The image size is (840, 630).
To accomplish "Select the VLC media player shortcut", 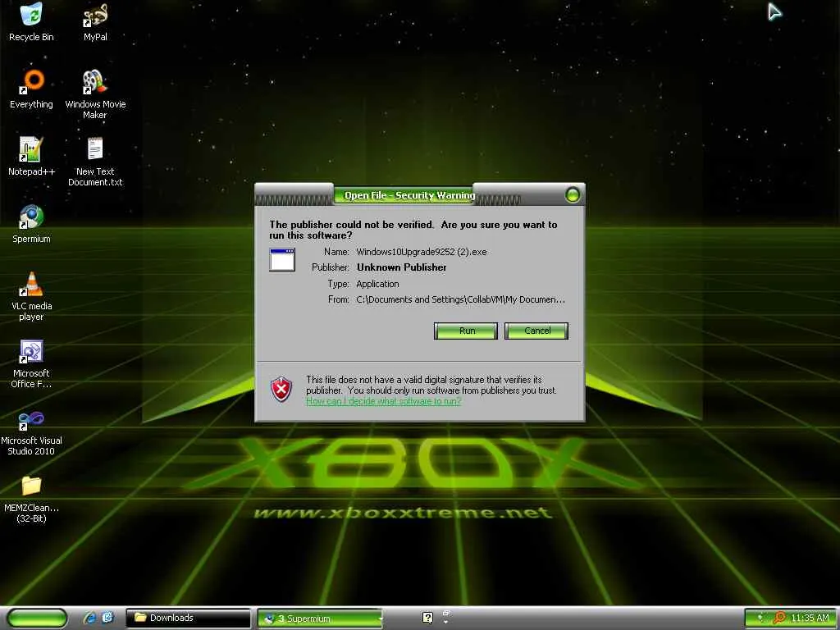I will [31, 297].
